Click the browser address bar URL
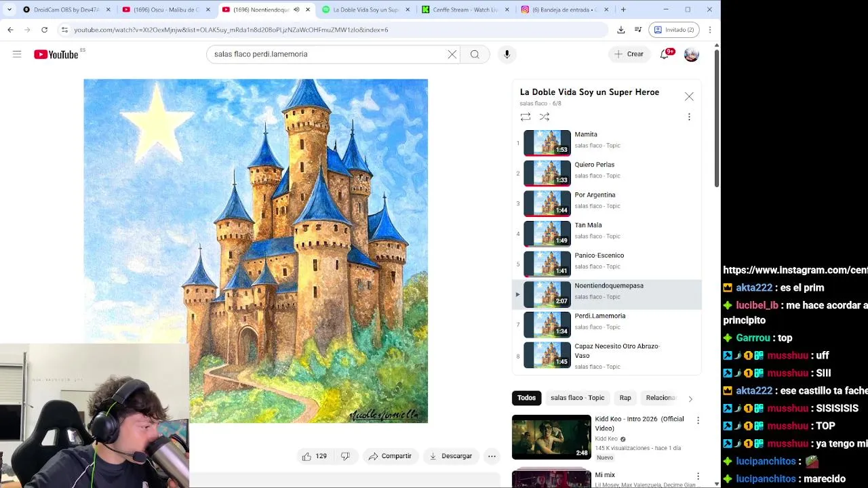This screenshot has height=488, width=868. 231,30
